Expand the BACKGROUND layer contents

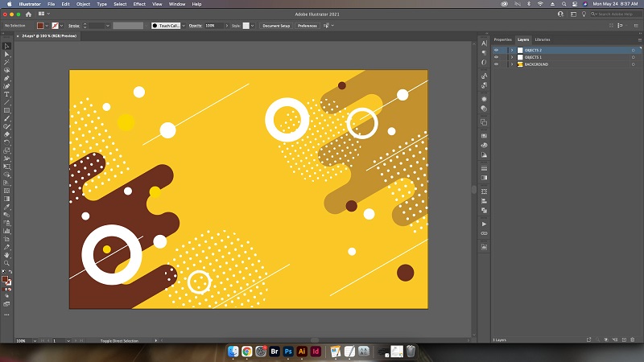click(x=511, y=64)
